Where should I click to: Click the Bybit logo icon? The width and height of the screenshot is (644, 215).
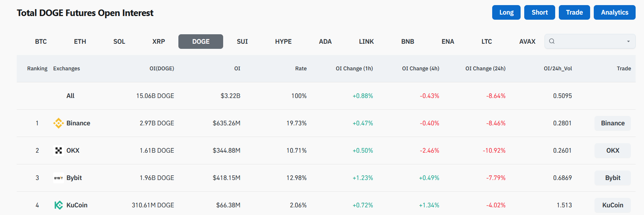point(58,178)
